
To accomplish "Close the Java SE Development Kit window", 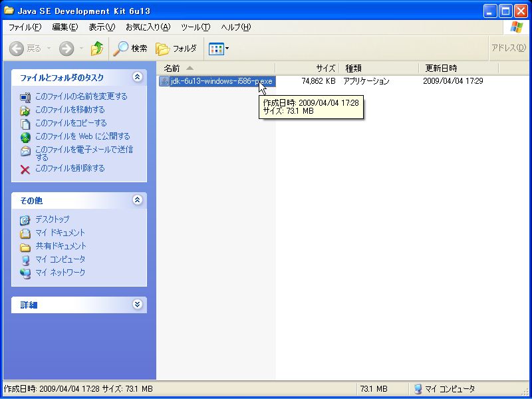I will tap(521, 11).
